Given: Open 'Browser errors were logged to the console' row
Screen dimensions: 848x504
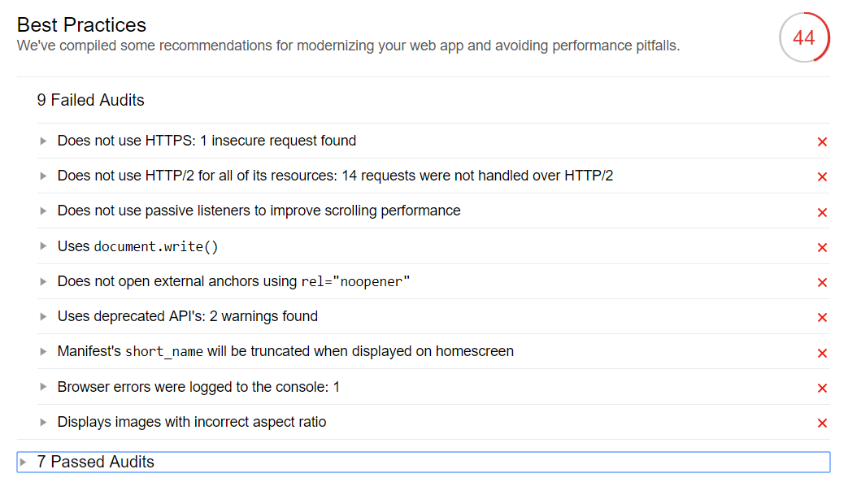Looking at the screenshot, I should coord(198,387).
